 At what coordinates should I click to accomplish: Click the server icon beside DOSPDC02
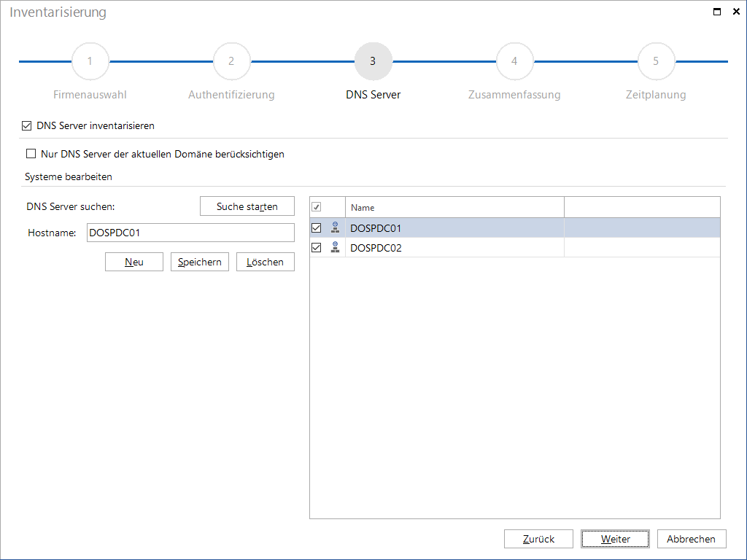335,247
